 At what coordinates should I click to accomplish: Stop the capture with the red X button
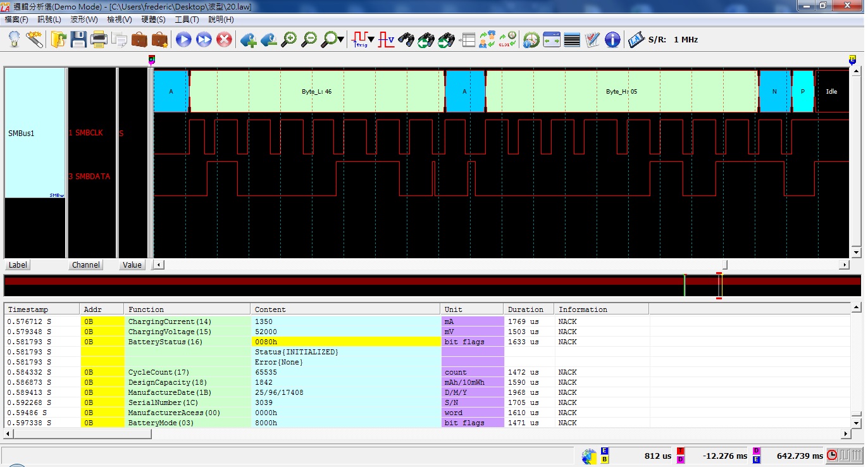pos(224,40)
